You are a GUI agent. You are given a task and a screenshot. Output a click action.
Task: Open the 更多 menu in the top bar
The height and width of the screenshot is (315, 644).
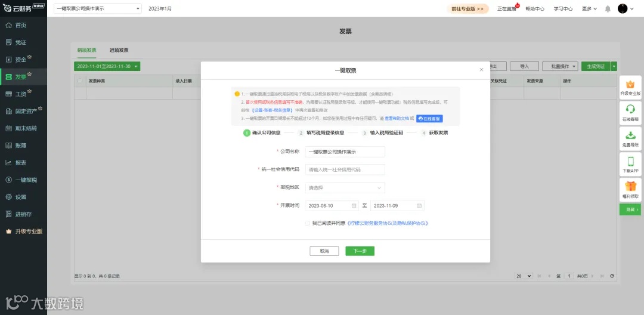click(589, 8)
